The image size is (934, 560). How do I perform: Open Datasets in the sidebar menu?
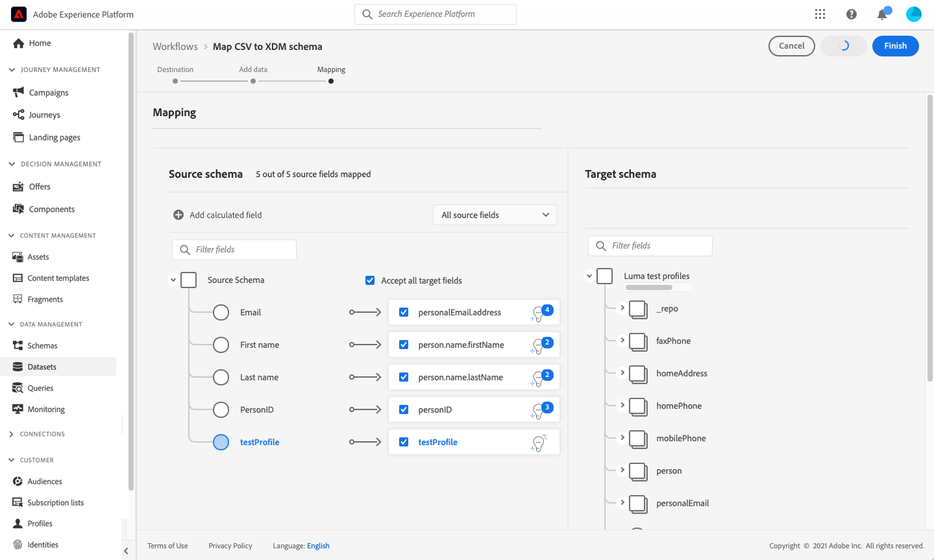[42, 367]
